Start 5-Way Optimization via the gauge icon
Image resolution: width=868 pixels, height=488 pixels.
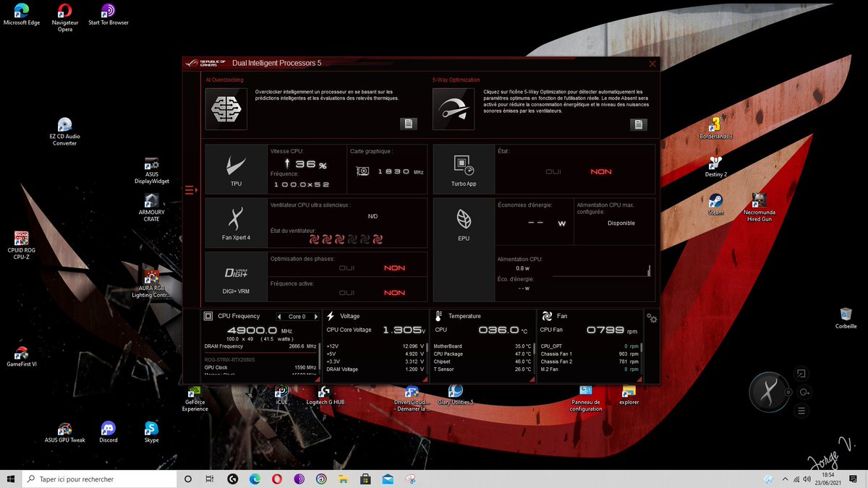click(x=454, y=109)
